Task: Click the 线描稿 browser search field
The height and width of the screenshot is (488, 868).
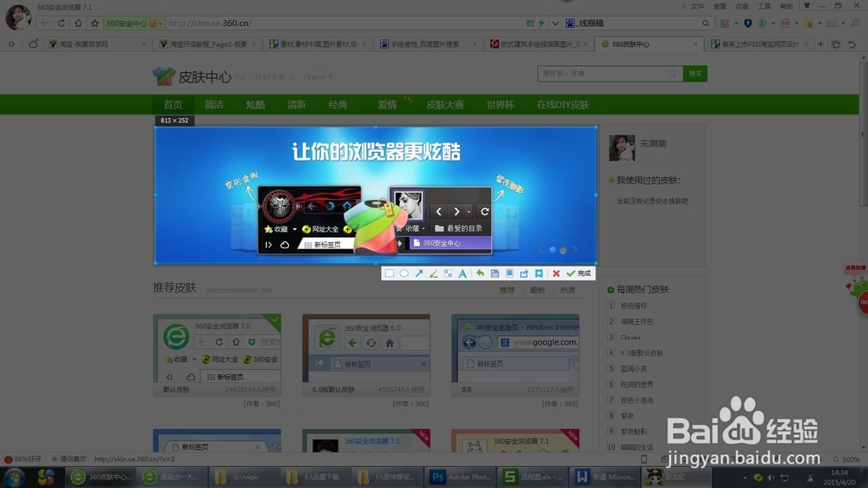Action: pos(638,23)
